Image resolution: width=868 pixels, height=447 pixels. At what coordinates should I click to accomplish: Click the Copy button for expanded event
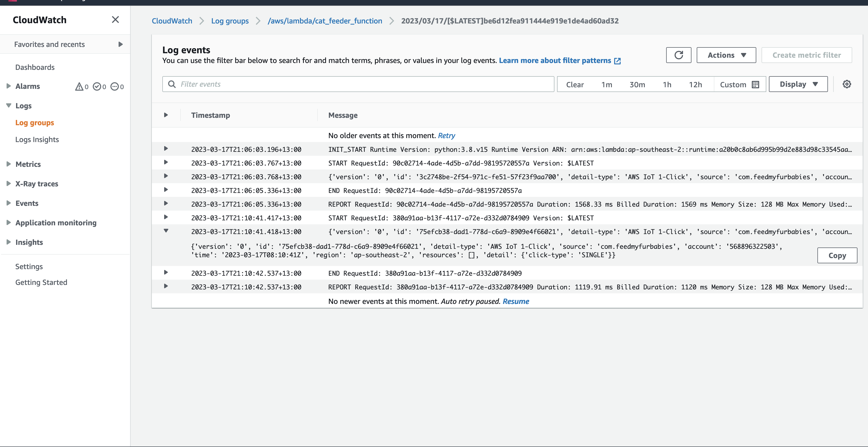click(837, 256)
